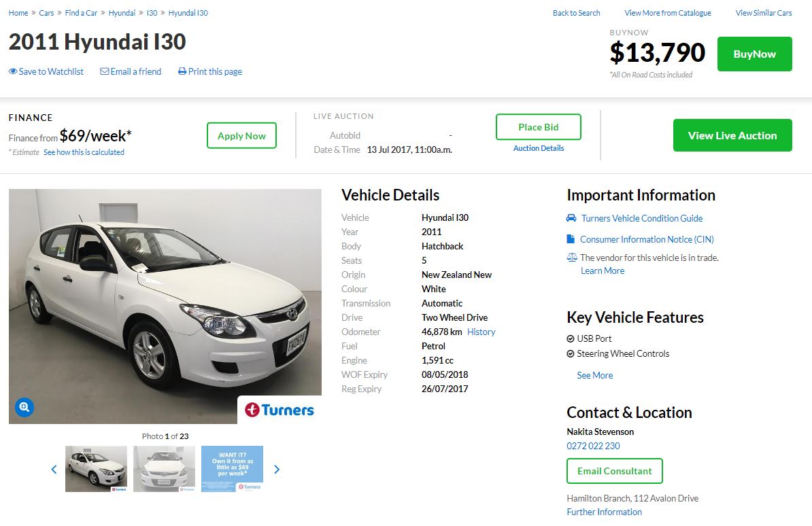Expand Learn More about vendor in trade
This screenshot has height=526, width=812.
pos(602,270)
